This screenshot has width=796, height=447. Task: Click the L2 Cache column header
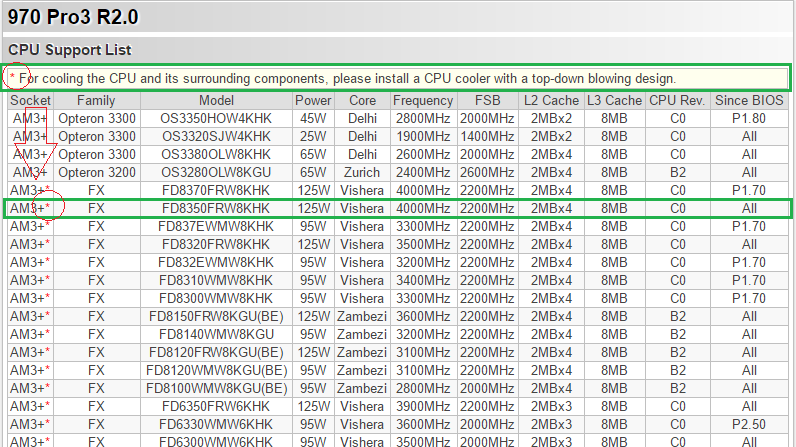pyautogui.click(x=551, y=100)
